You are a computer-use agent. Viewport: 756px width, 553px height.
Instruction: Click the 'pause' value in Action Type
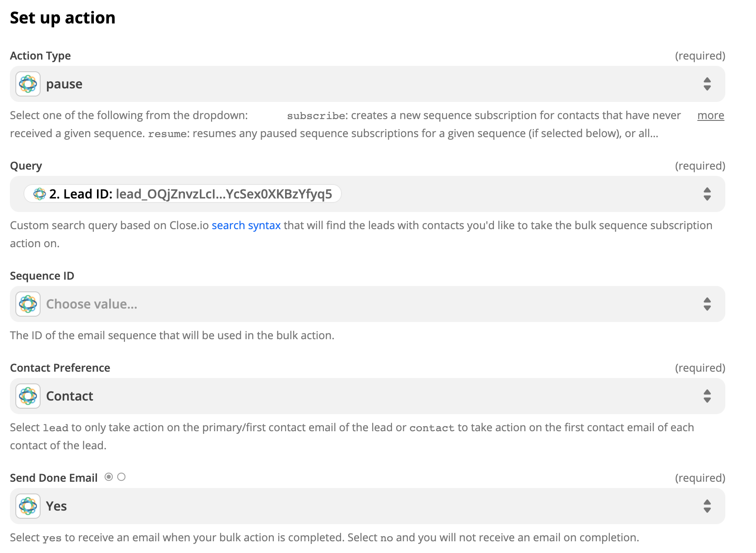pyautogui.click(x=64, y=84)
